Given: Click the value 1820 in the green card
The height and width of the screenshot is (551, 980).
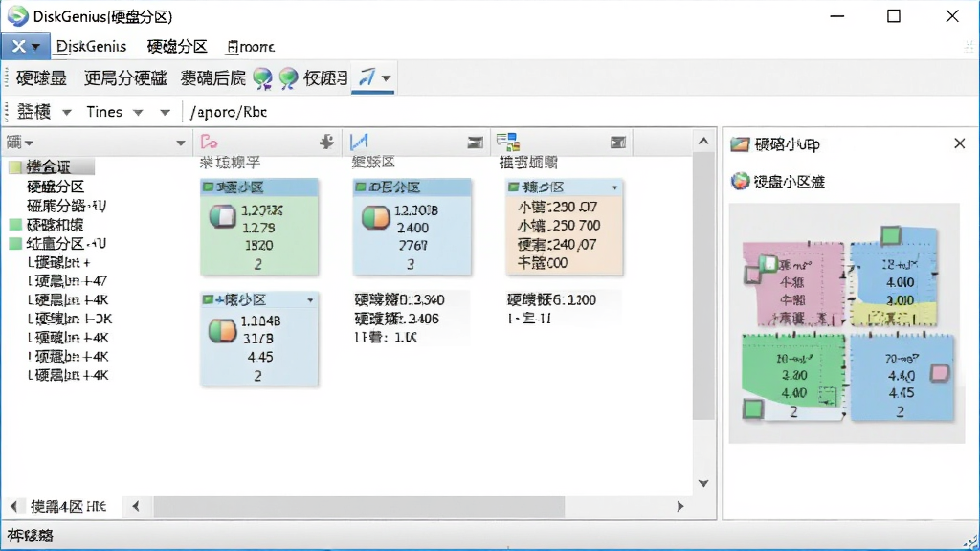Looking at the screenshot, I should (x=258, y=246).
